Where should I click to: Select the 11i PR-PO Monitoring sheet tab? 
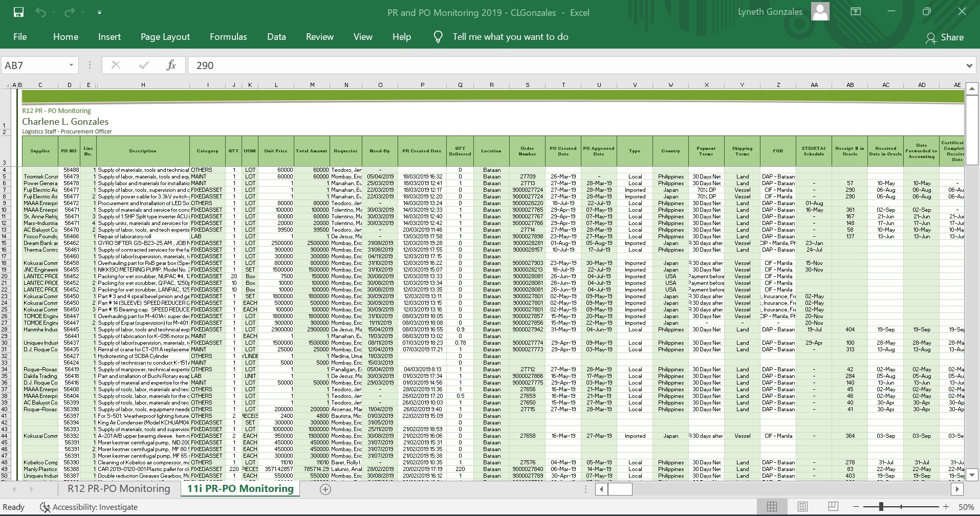coord(240,488)
